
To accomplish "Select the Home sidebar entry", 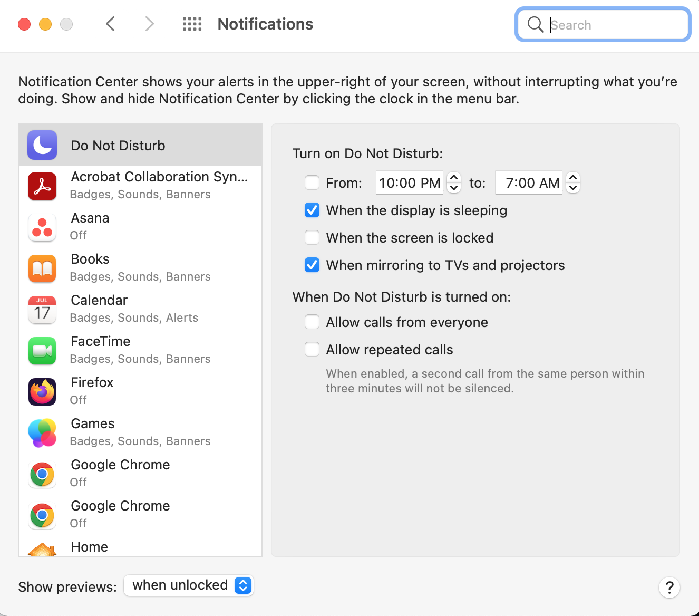I will (x=89, y=547).
